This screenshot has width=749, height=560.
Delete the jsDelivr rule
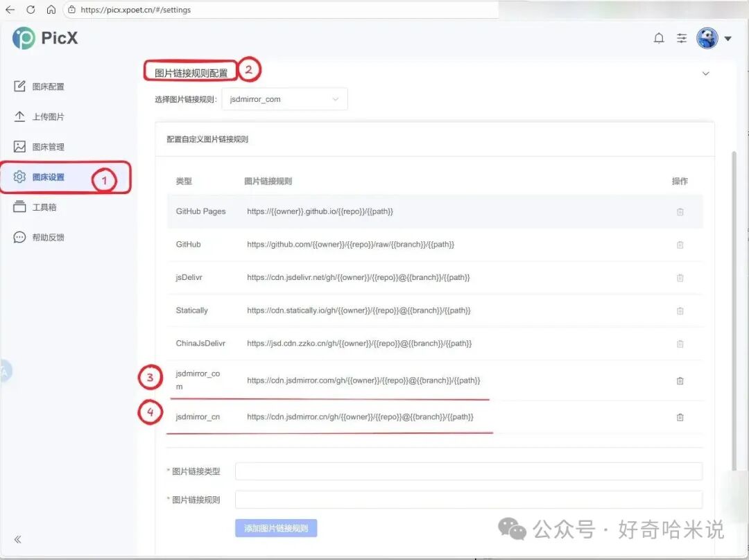(x=680, y=277)
